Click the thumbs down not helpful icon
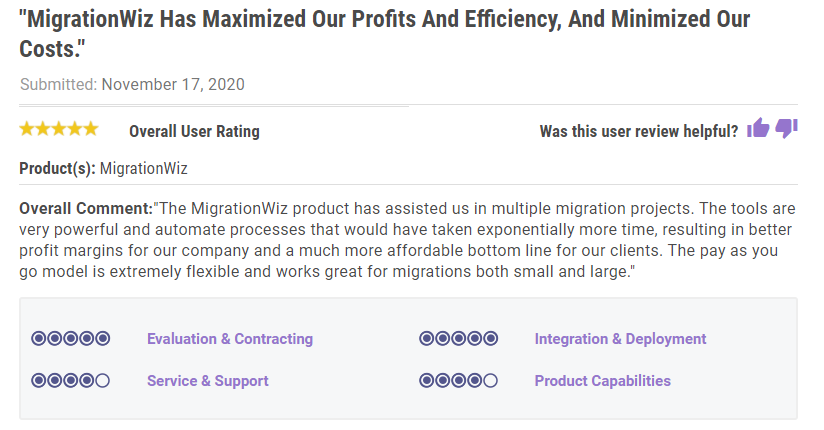The image size is (824, 430). pos(787,128)
